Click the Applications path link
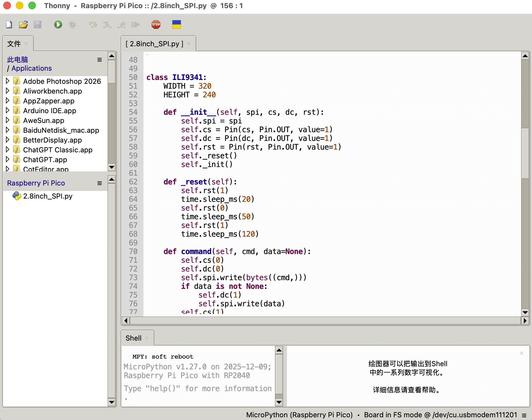 click(32, 68)
